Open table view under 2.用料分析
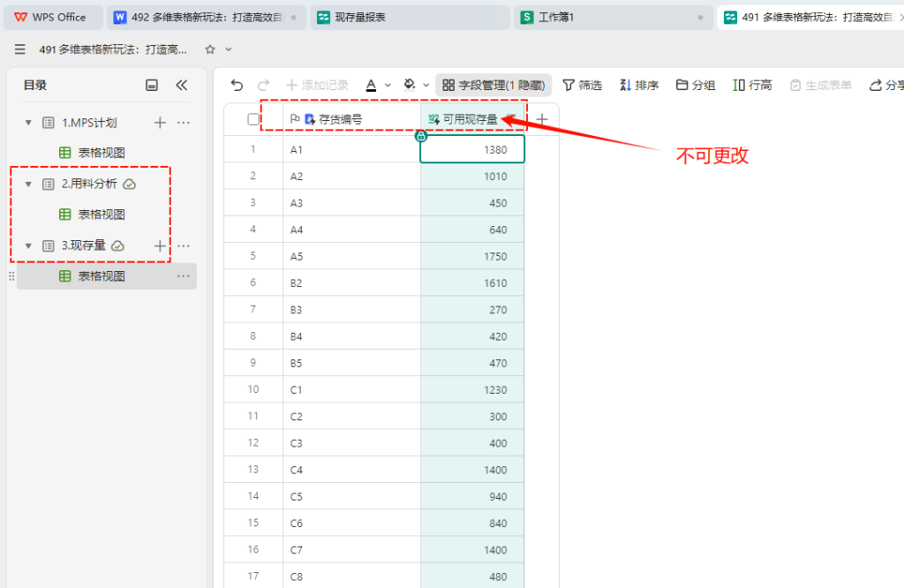The image size is (904, 588). point(102,215)
